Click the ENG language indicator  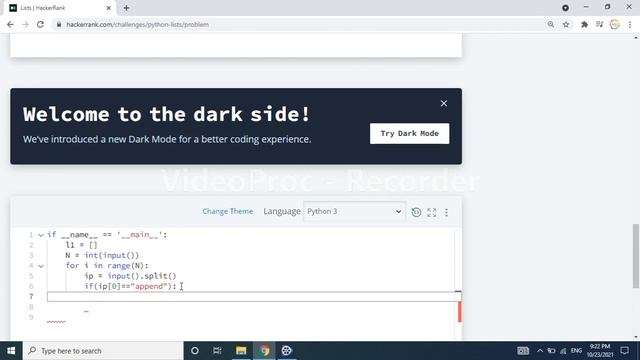coord(576,351)
